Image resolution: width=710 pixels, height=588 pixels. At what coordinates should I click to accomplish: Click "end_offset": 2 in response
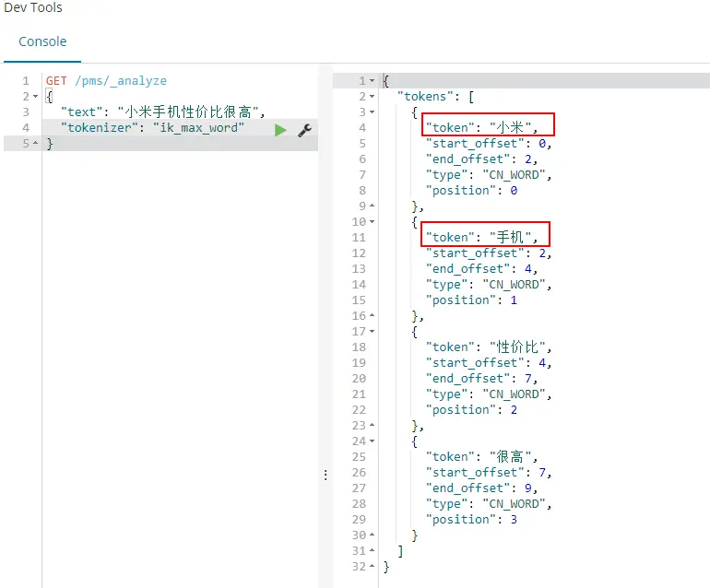tap(481, 159)
